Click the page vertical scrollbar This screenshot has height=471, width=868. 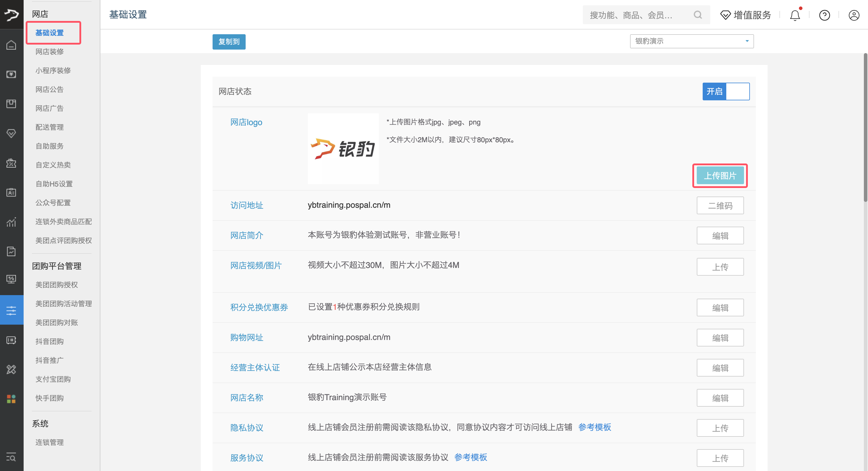coord(865,128)
